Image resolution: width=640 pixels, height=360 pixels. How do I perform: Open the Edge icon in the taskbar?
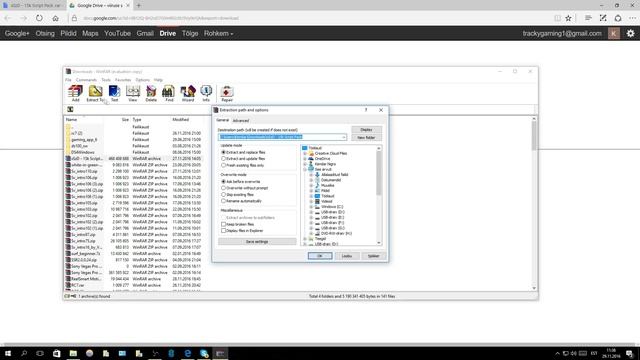click(187, 353)
